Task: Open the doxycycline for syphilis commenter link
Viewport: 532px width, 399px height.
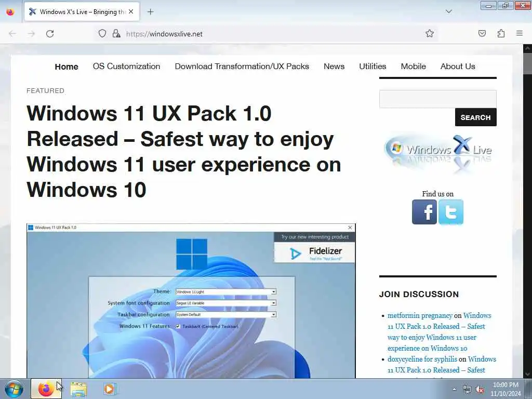Action: coord(422,359)
